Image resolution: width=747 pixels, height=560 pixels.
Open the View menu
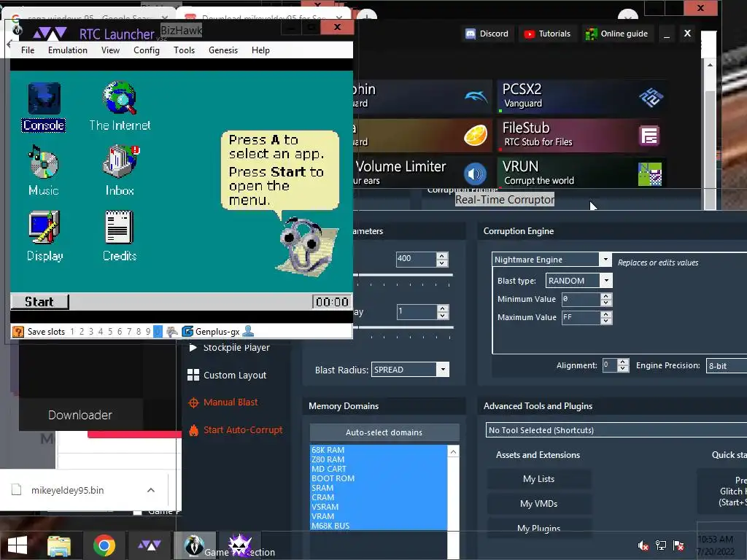pos(110,50)
